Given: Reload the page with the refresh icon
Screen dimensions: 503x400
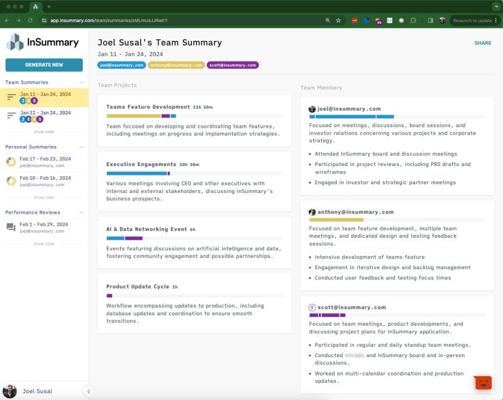Looking at the screenshot, I should (30, 20).
